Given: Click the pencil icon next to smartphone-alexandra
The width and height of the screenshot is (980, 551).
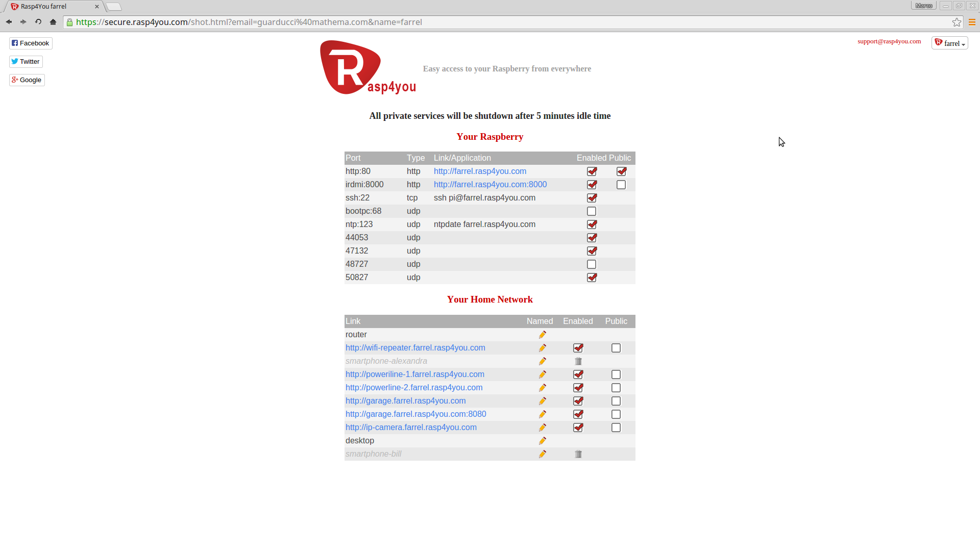Looking at the screenshot, I should [x=542, y=361].
